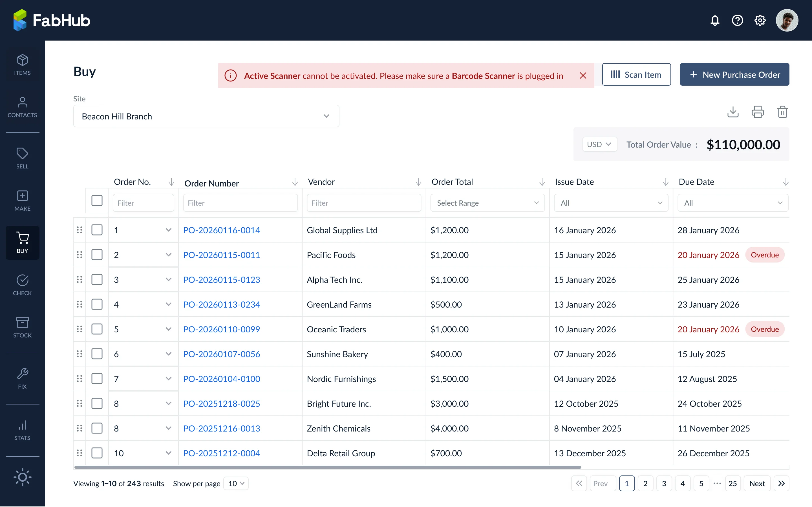Open the Stock section in sidebar

point(23,327)
